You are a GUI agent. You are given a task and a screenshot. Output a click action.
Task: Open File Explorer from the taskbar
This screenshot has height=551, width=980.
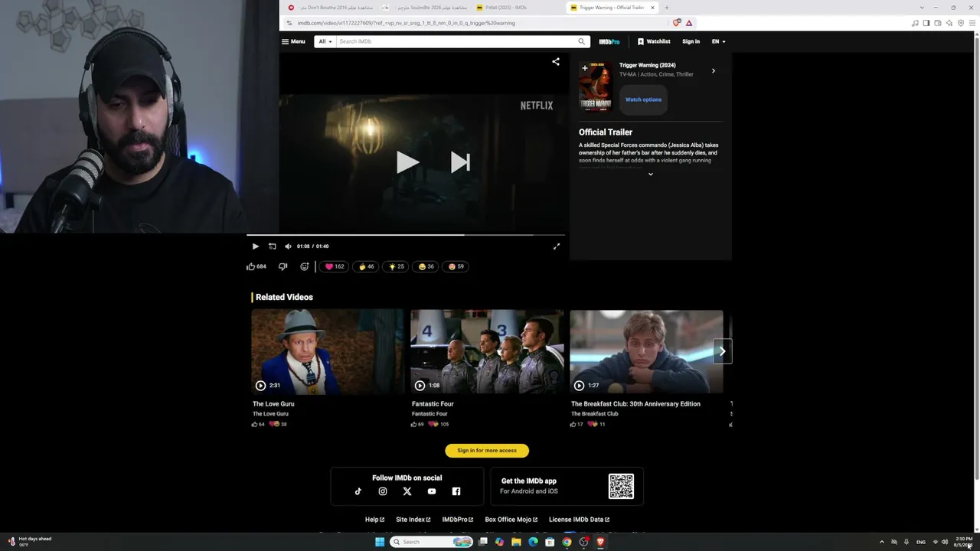click(516, 542)
